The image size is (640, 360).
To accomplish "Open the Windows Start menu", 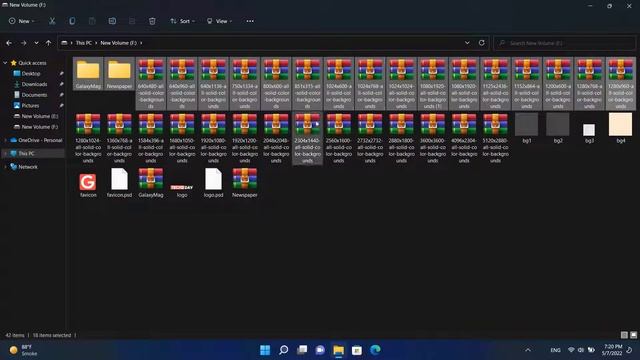I will (x=265, y=350).
